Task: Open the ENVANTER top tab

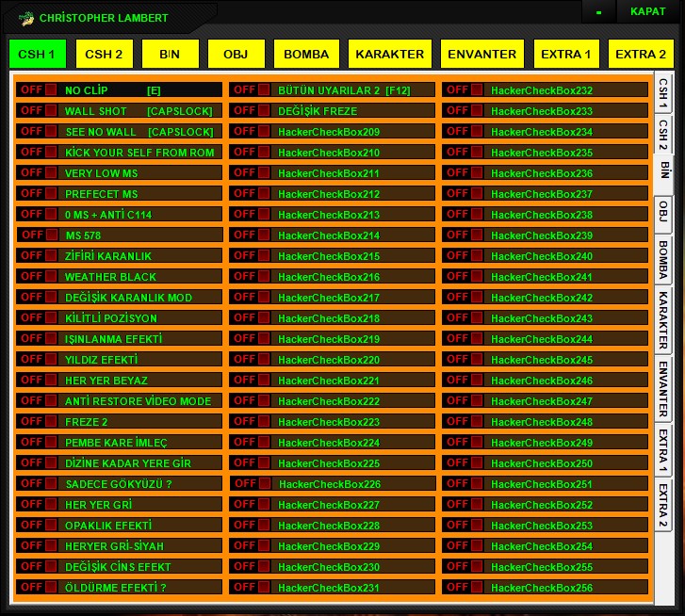Action: 481,54
